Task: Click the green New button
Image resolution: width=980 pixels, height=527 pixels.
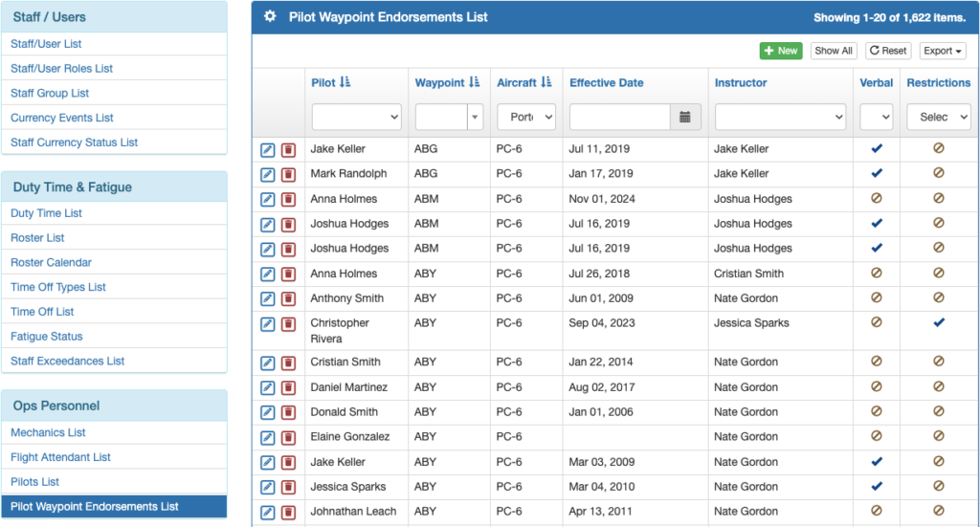Action: coord(781,51)
